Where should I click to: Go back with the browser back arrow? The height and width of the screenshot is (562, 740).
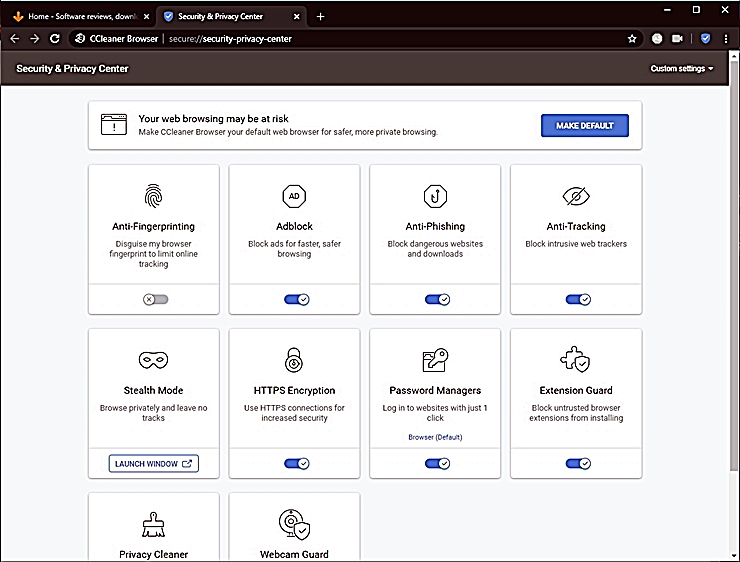[x=15, y=39]
